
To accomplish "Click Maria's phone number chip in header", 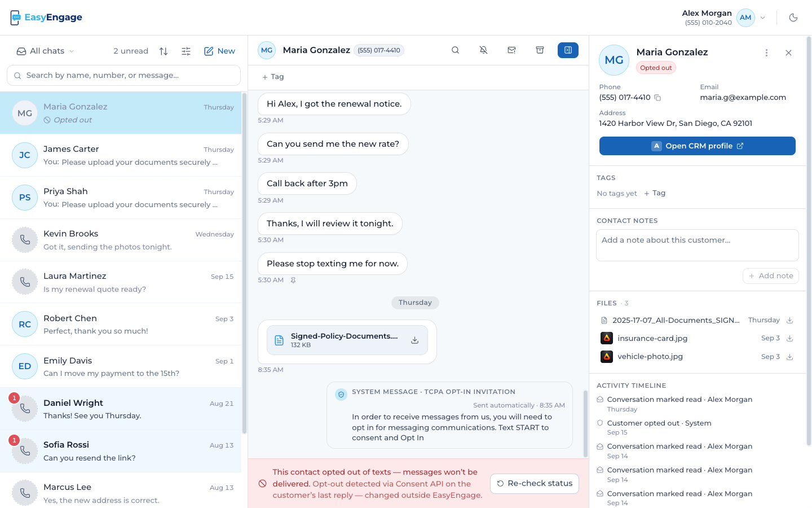I will [379, 50].
